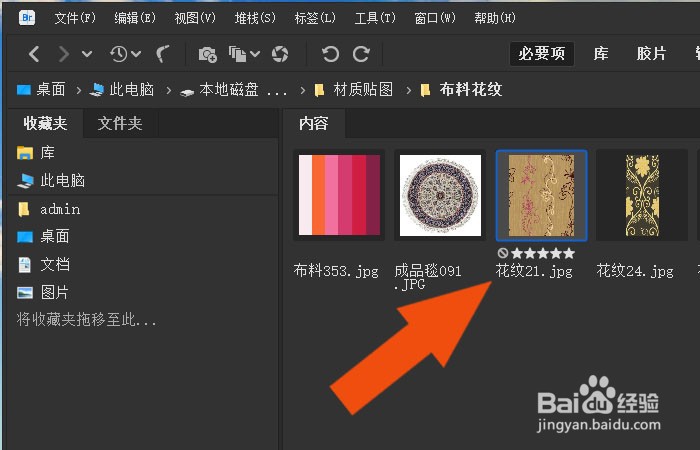
Task: Go back with the left arrow
Action: tap(34, 54)
